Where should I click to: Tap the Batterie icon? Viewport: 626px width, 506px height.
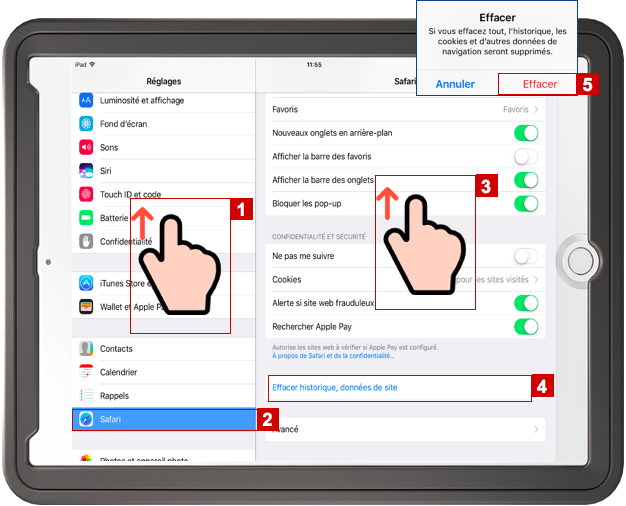pyautogui.click(x=86, y=218)
